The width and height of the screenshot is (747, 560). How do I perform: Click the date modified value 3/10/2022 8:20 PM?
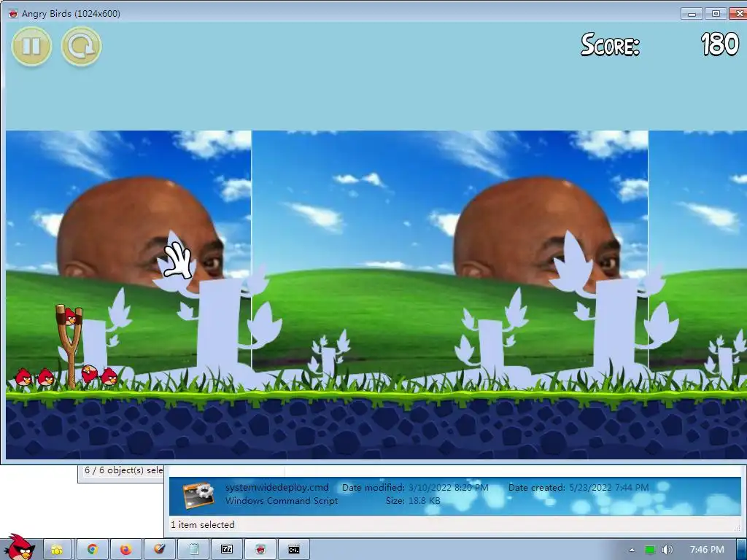tap(449, 487)
